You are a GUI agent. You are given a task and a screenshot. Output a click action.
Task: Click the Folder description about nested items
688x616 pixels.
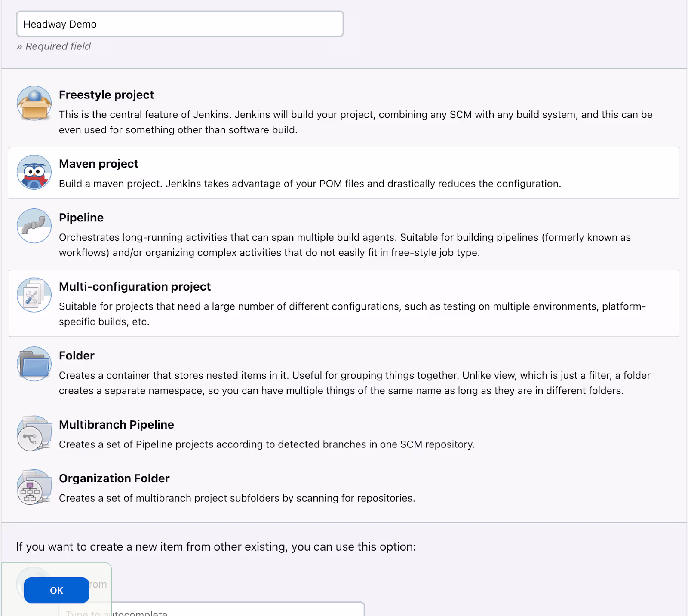click(x=355, y=383)
